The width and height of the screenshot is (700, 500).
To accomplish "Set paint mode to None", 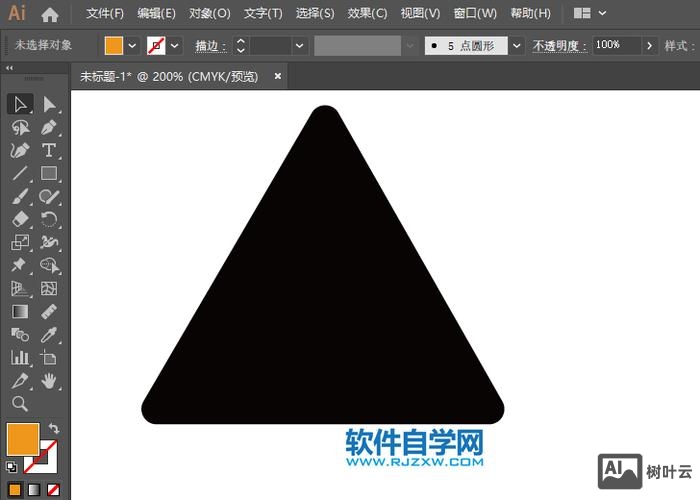I will [x=53, y=490].
